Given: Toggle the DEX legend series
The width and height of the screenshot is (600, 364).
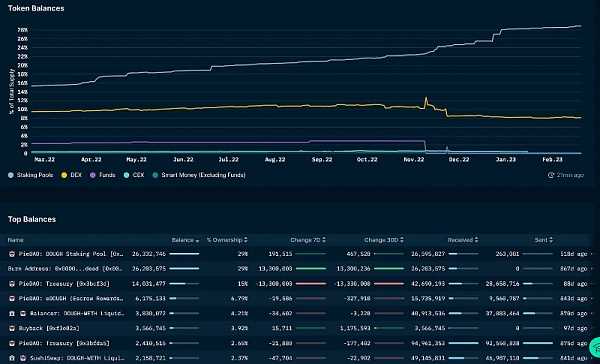Looking at the screenshot, I should [72, 175].
